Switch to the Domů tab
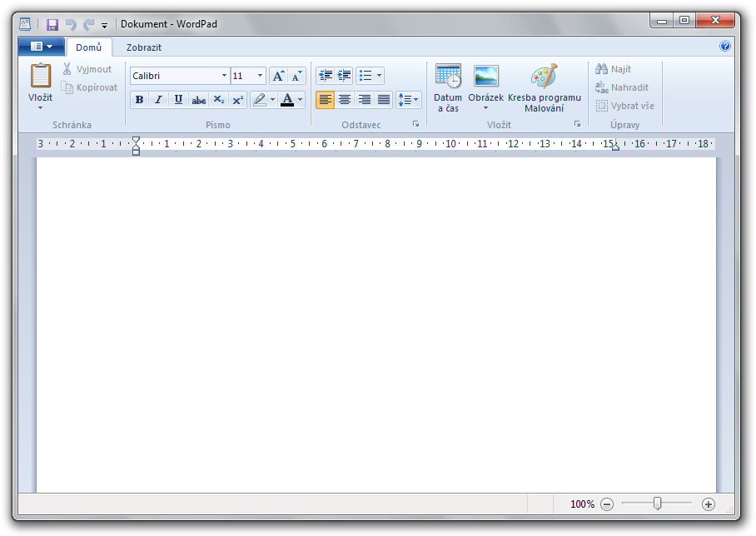756x536 pixels. point(89,47)
